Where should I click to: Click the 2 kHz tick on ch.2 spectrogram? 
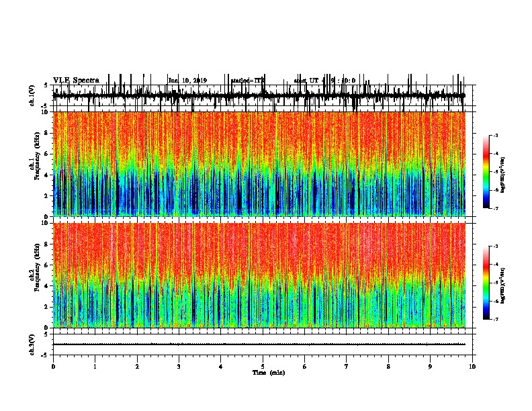pyautogui.click(x=47, y=307)
